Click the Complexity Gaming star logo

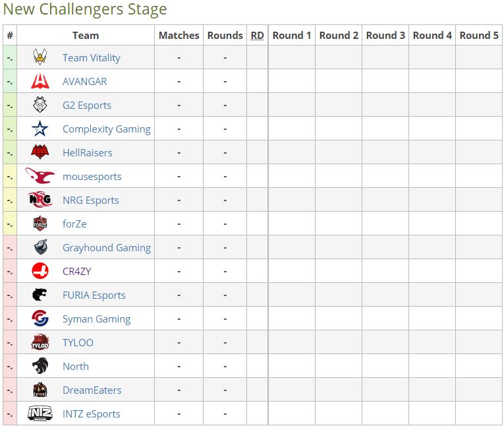tap(40, 129)
